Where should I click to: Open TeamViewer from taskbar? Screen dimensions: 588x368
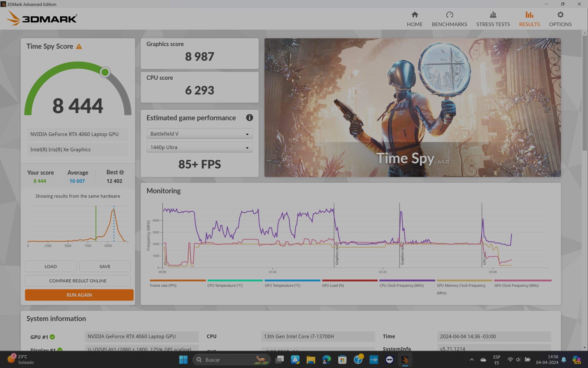(390, 359)
